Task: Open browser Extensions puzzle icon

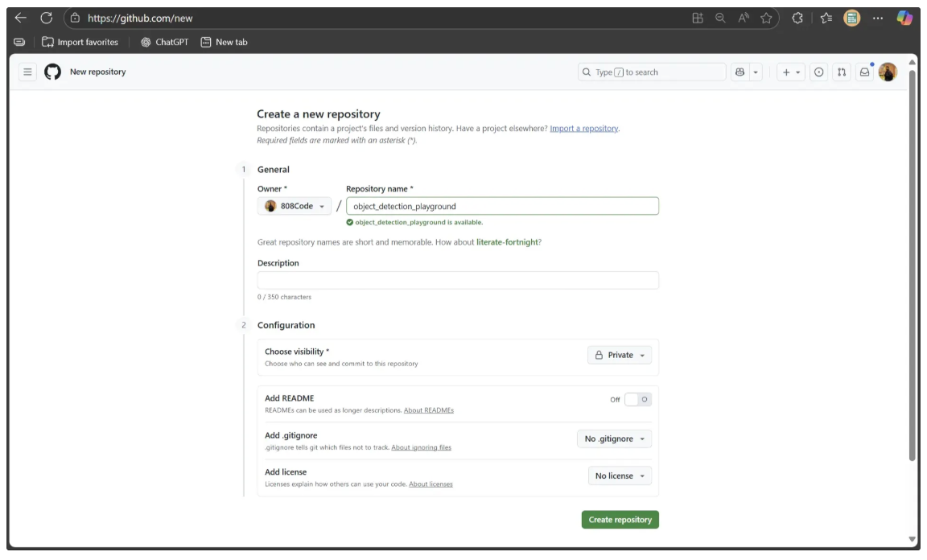Action: (797, 19)
